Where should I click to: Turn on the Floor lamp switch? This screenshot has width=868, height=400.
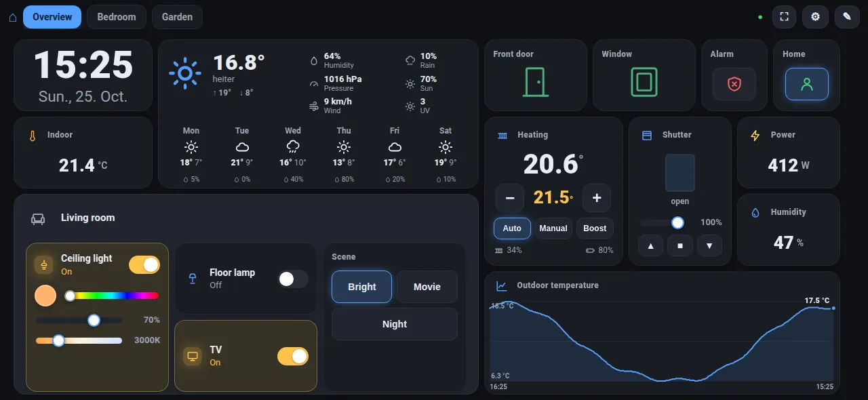[293, 279]
